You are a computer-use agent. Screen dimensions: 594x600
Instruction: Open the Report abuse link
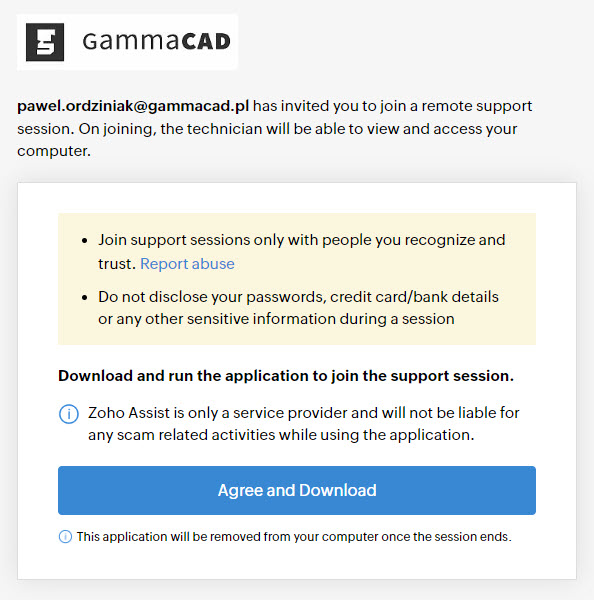pyautogui.click(x=187, y=264)
